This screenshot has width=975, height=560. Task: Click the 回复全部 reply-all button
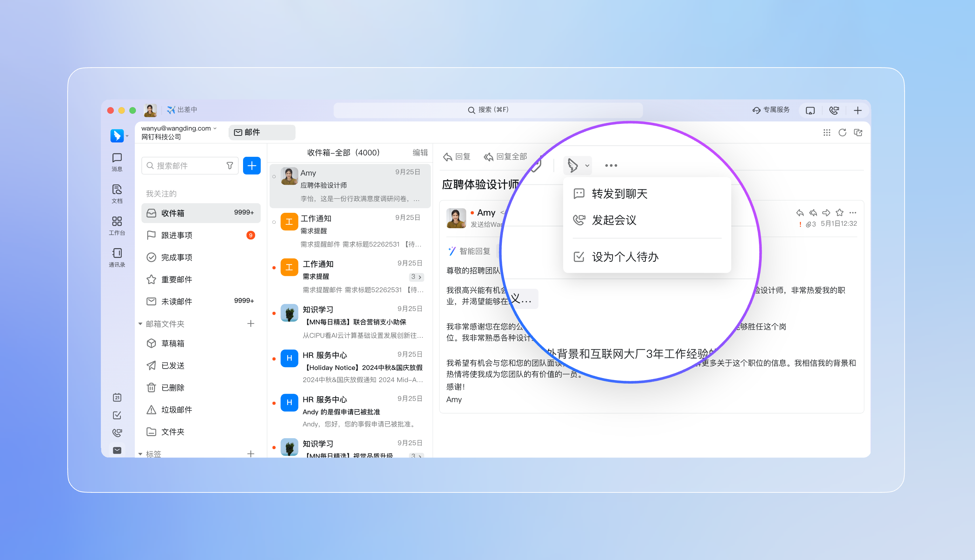tap(505, 156)
